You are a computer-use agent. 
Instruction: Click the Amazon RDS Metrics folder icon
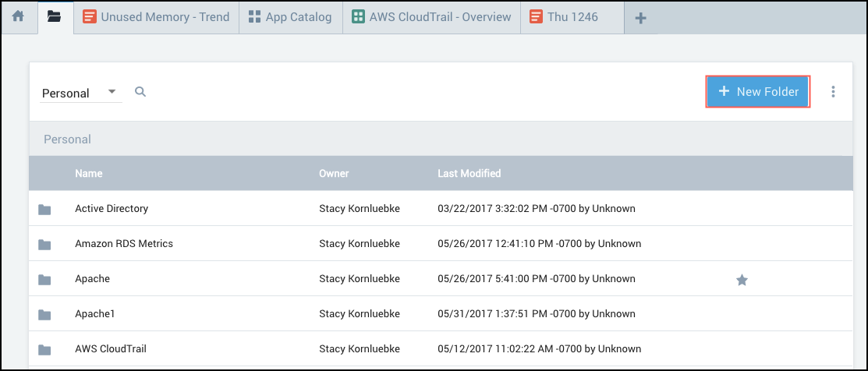point(44,245)
